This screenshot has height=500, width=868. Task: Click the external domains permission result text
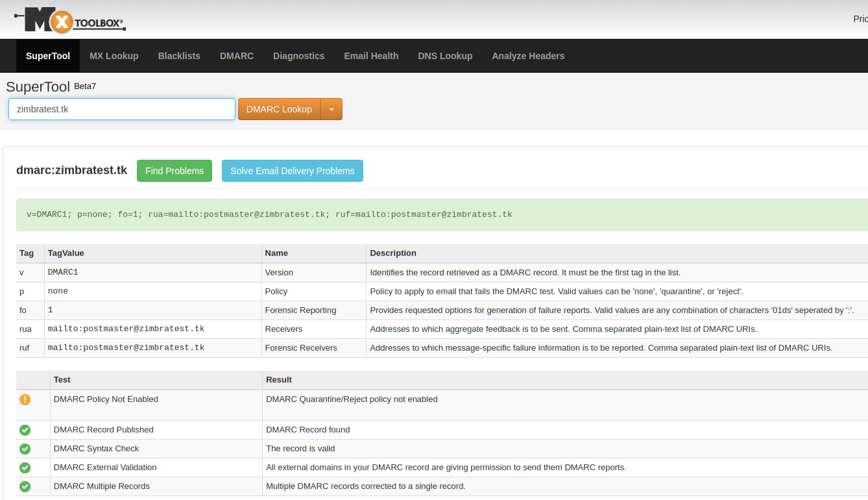pos(446,468)
